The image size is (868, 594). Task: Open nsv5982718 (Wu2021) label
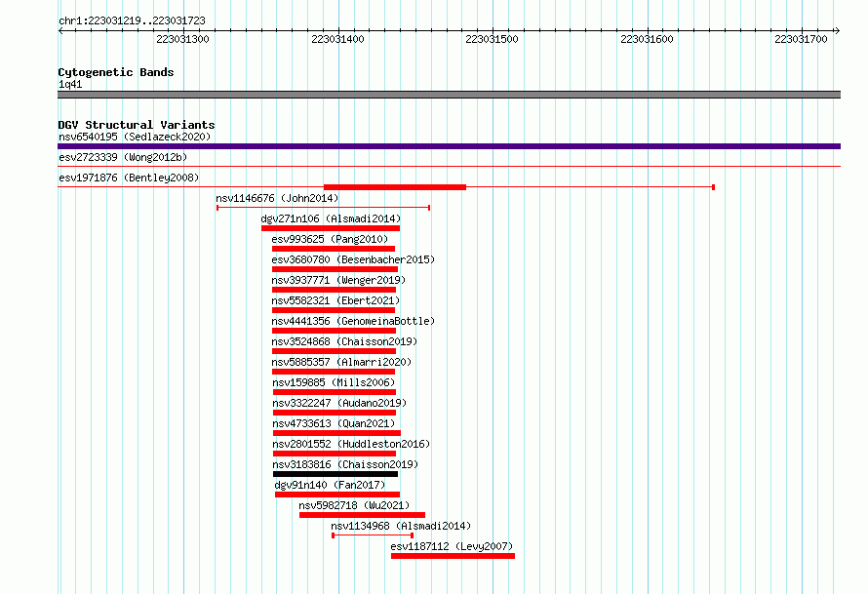click(354, 505)
